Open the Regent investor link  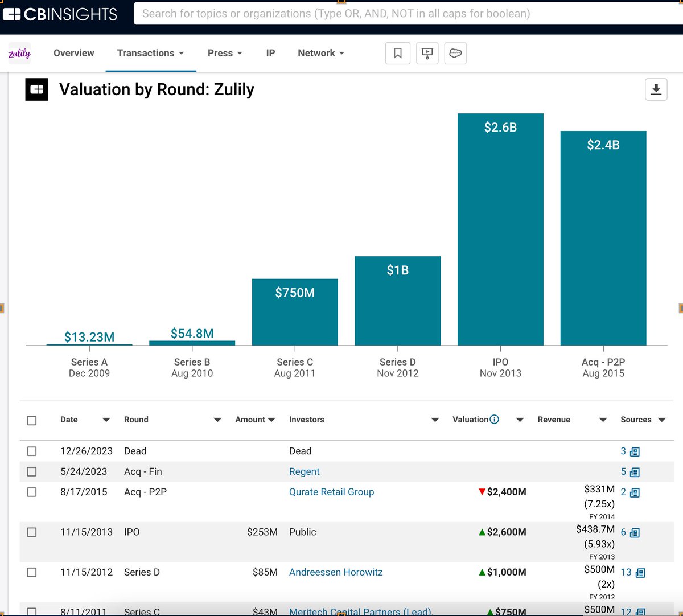tap(305, 471)
